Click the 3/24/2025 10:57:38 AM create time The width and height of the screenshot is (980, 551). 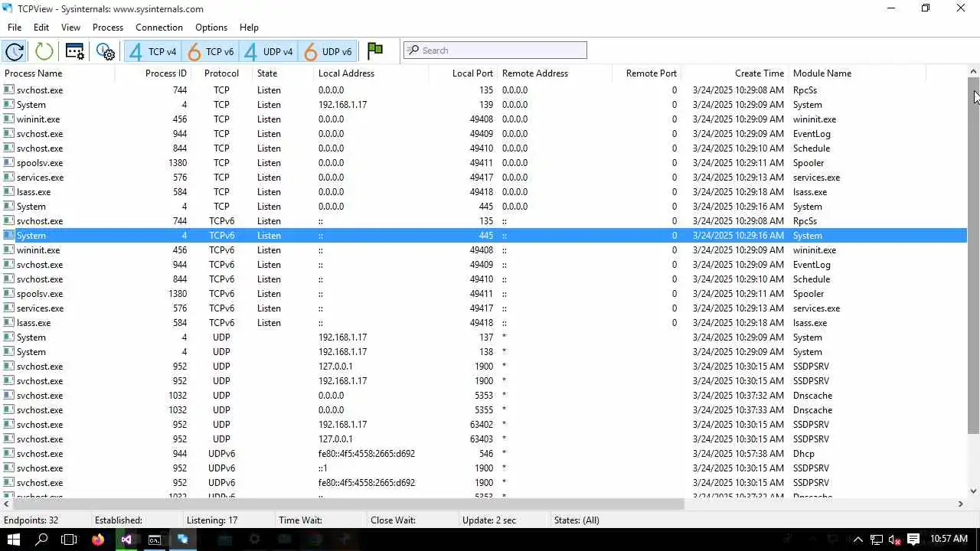click(x=738, y=454)
